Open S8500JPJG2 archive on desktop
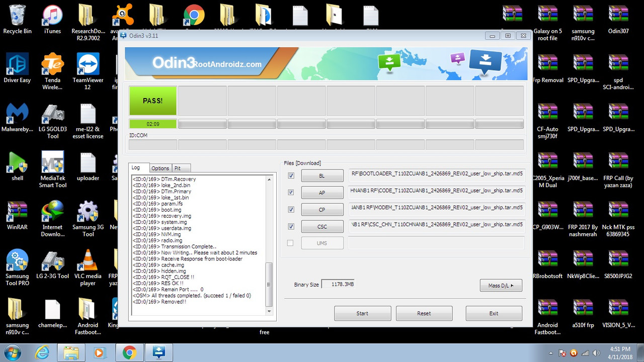Image resolution: width=644 pixels, height=362 pixels. point(618,264)
